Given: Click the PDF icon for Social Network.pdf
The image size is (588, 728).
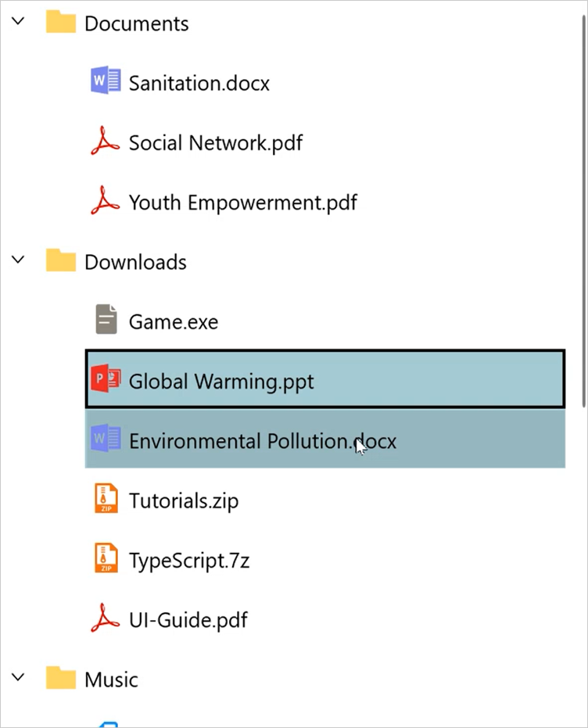Looking at the screenshot, I should 105,142.
